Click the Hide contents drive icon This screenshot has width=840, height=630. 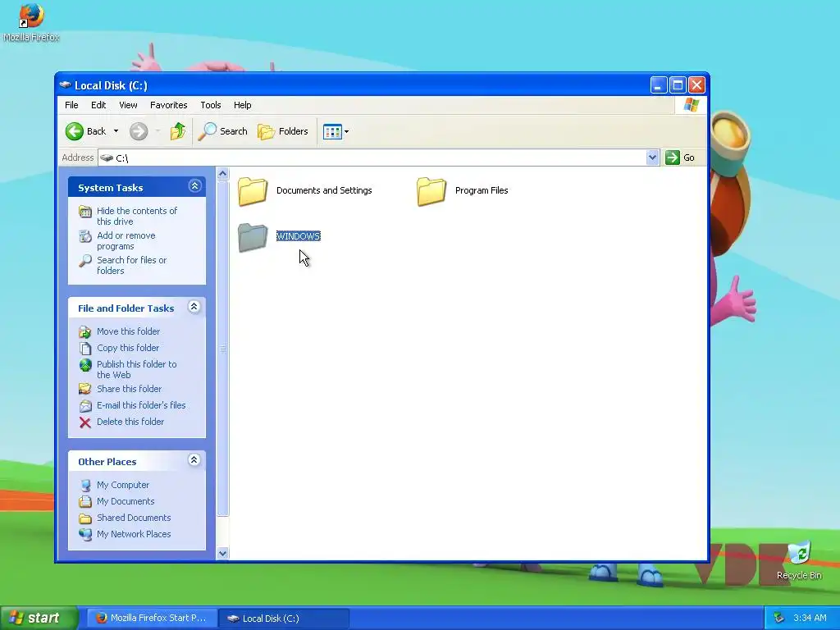[85, 212]
